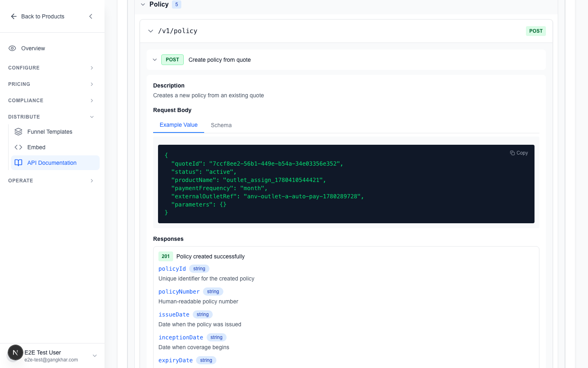Viewport: 588px width, 368px height.
Task: Collapse the /v1/policy endpoint chevron
Action: click(x=151, y=31)
